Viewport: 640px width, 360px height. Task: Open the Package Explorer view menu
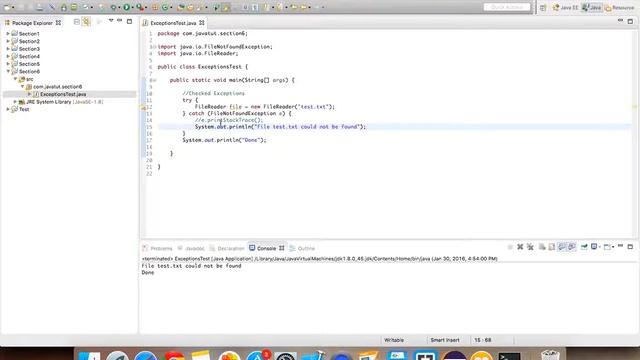point(111,20)
